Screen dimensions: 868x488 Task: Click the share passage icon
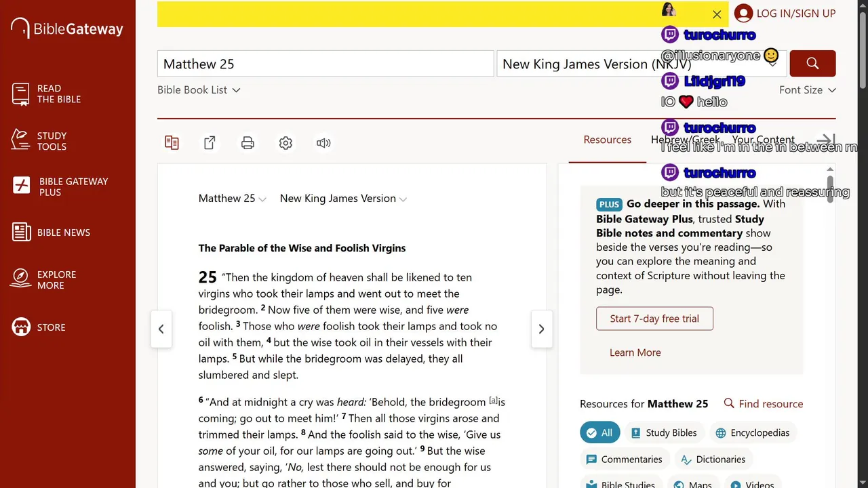210,143
